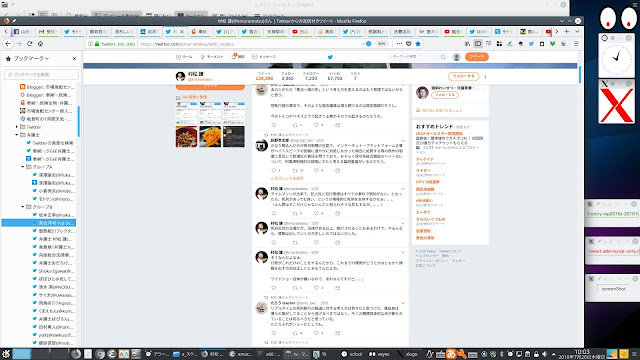Go to Twitter ホーム navigation link
This screenshot has width=640, height=360.
tap(184, 57)
